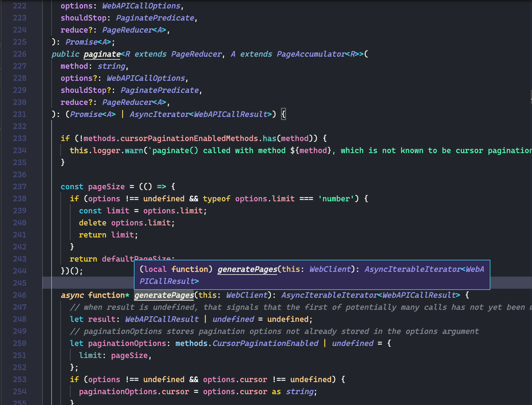Click WebAPICallOptions type on line 228

(x=146, y=78)
